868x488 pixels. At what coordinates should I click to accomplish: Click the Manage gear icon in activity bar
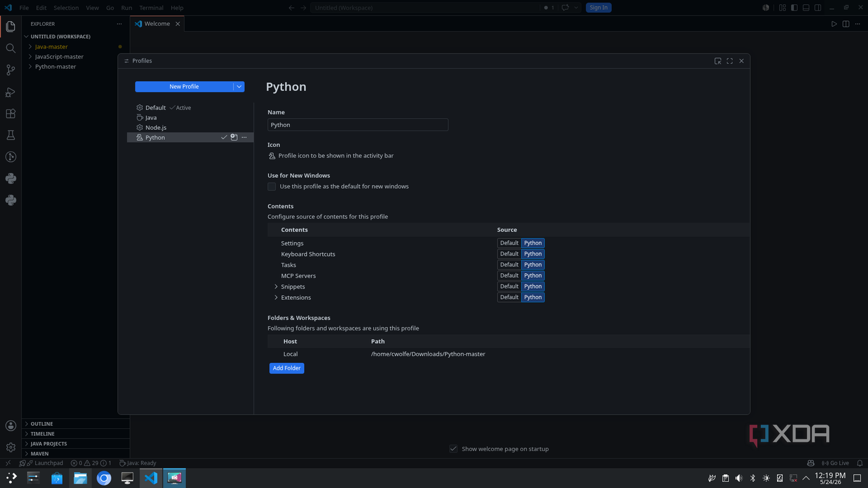[10, 447]
